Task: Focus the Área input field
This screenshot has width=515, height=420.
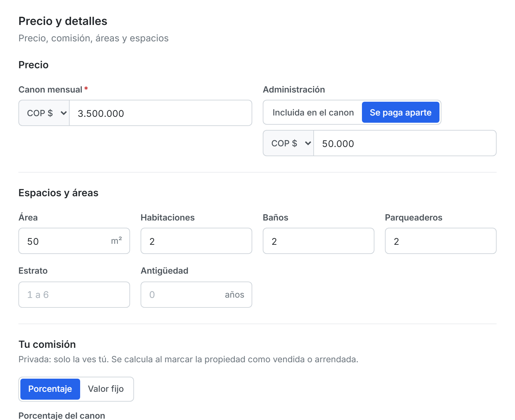Action: pyautogui.click(x=74, y=241)
